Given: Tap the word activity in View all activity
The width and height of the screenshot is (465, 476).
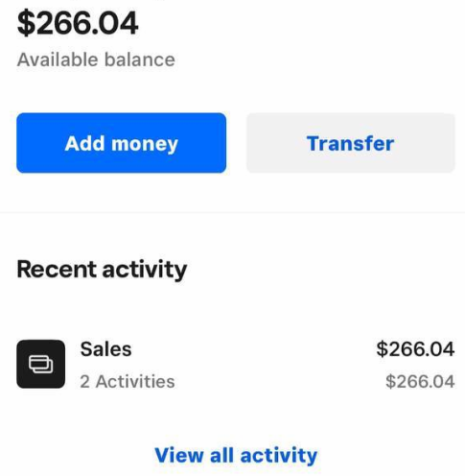Looking at the screenshot, I should (279, 456).
